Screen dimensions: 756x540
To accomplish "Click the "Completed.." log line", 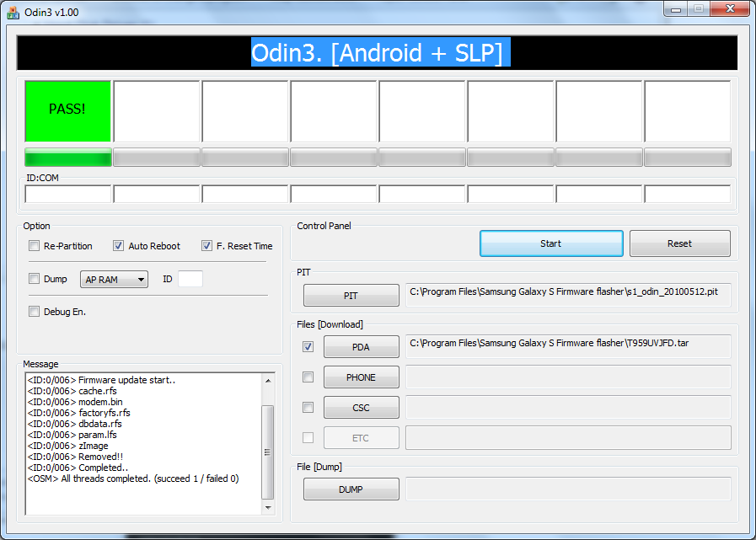I will 78,468.
